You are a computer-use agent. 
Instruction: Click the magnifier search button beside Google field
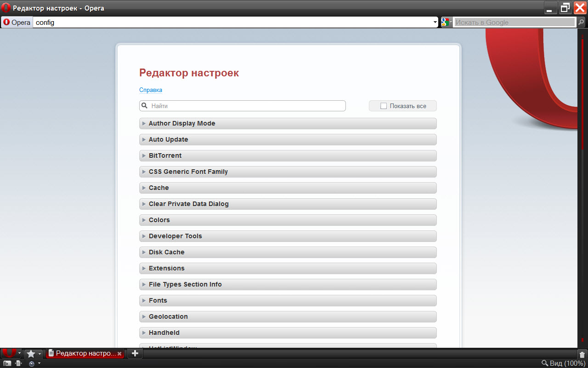581,22
